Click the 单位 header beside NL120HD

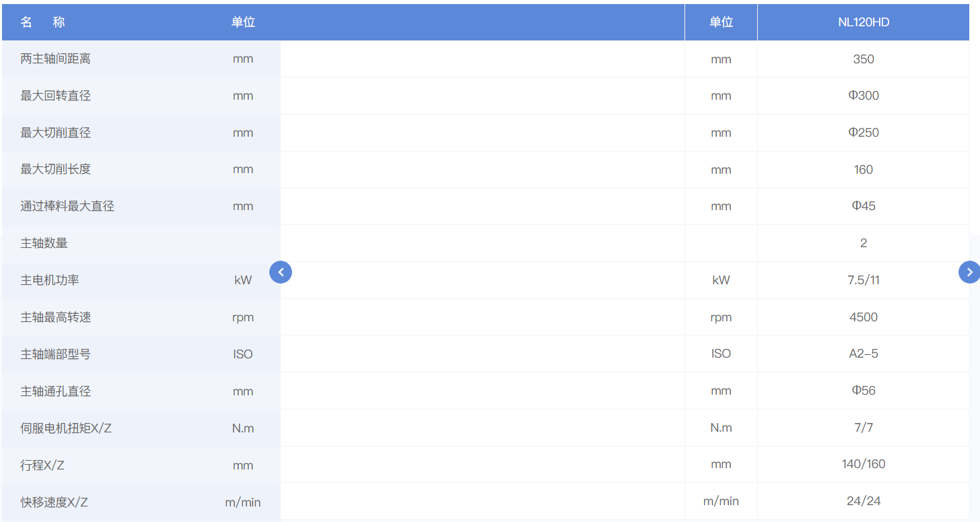tap(721, 22)
